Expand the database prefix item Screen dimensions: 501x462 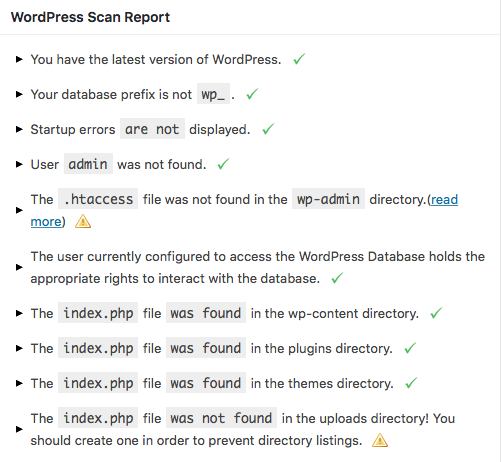(19, 94)
